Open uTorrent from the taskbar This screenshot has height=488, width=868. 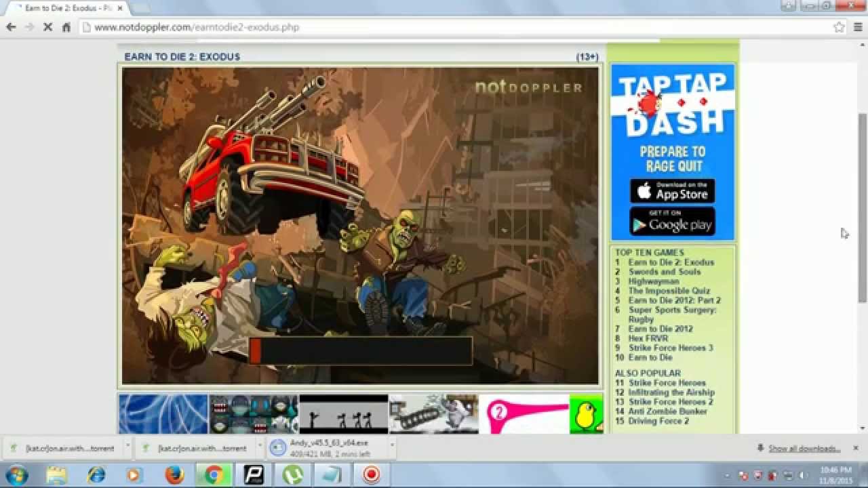[292, 475]
